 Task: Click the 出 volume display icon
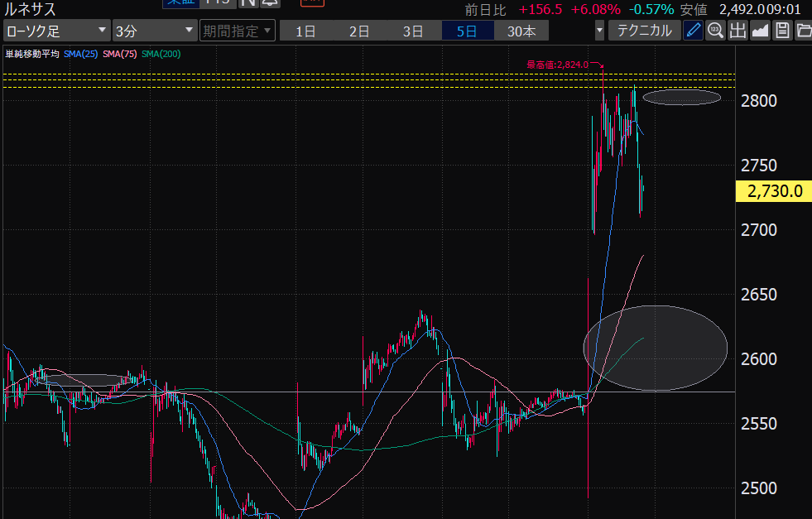[738, 31]
